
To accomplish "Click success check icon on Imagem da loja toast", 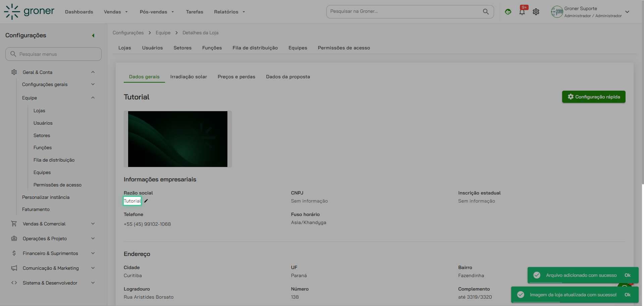I will point(521,295).
